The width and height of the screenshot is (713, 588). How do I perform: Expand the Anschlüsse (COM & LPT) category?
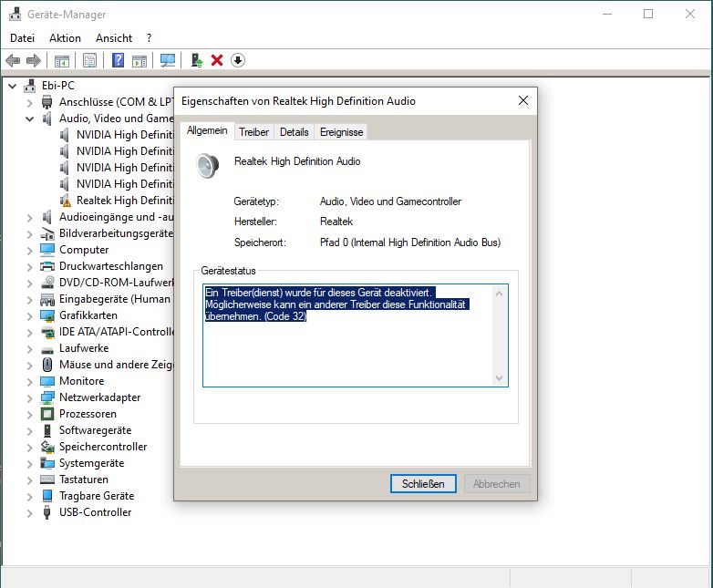pyautogui.click(x=30, y=102)
